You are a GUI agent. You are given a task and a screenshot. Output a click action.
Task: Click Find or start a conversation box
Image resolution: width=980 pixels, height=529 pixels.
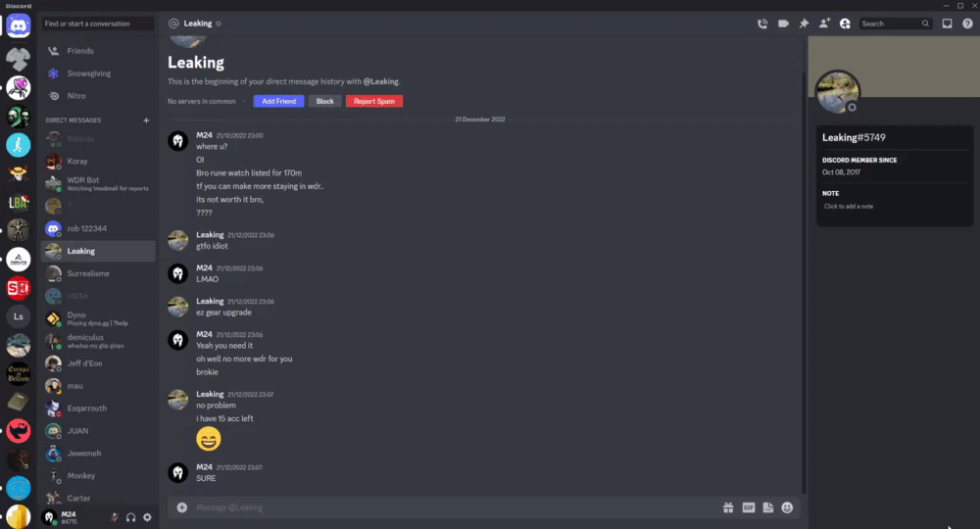(x=97, y=24)
